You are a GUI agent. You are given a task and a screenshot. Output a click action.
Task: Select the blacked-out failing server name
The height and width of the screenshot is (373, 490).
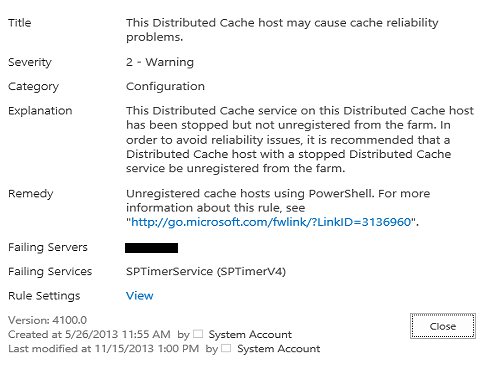pos(151,248)
